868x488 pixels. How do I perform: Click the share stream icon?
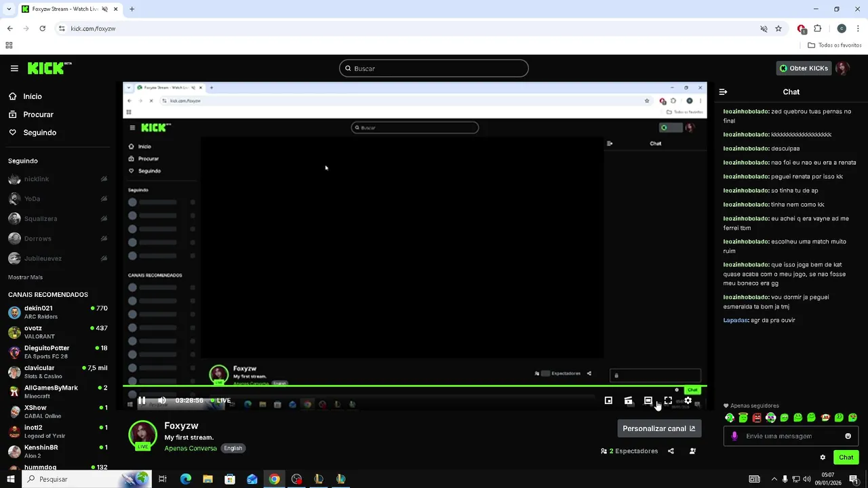point(671,451)
